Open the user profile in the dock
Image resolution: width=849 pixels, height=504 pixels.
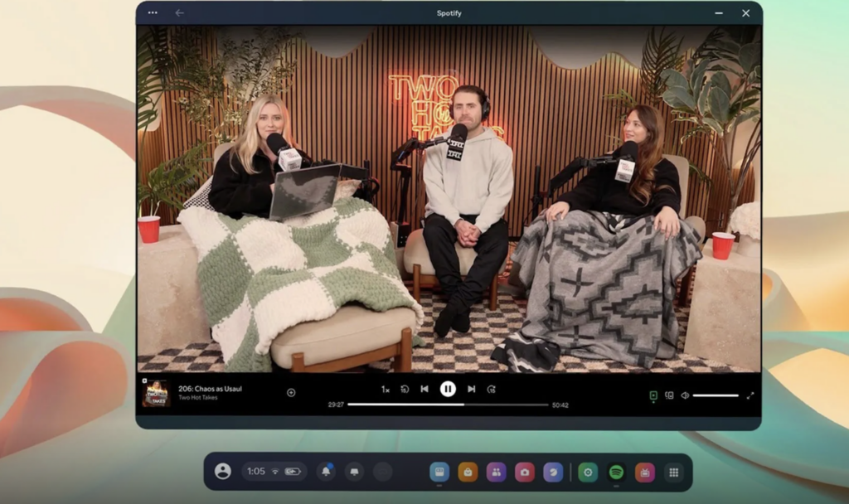click(x=222, y=472)
